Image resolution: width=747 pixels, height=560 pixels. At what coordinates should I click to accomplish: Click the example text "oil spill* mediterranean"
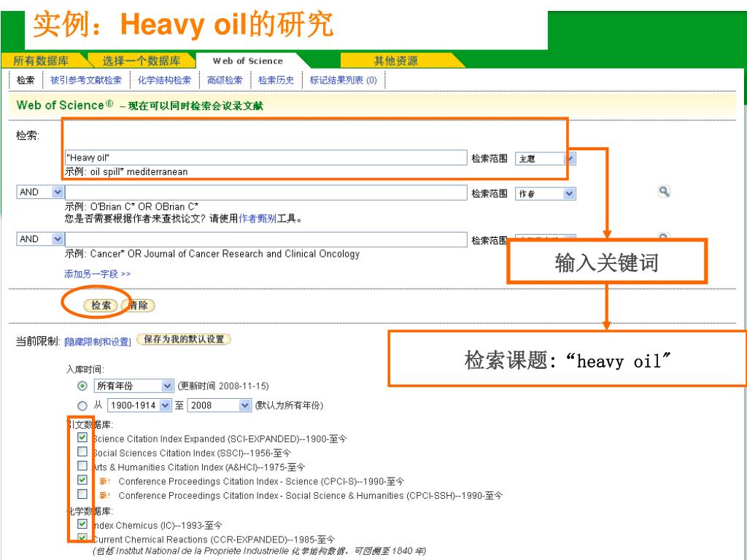tap(139, 172)
